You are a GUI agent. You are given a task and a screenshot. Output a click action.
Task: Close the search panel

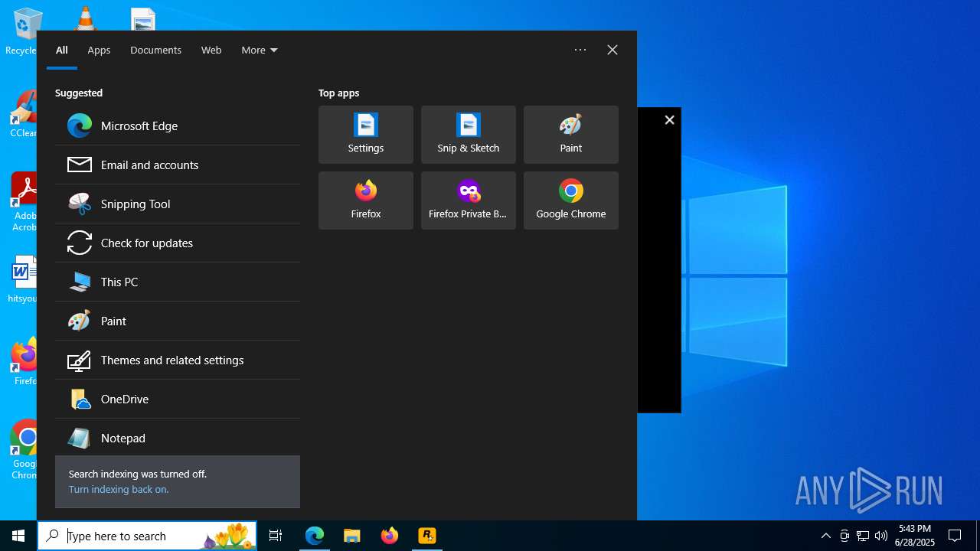612,50
